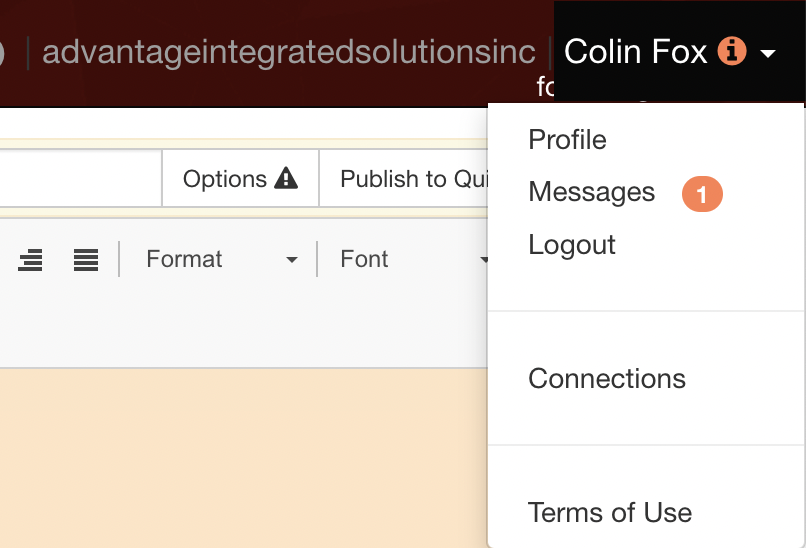Open the Font dropdown
This screenshot has width=806, height=548.
410,260
